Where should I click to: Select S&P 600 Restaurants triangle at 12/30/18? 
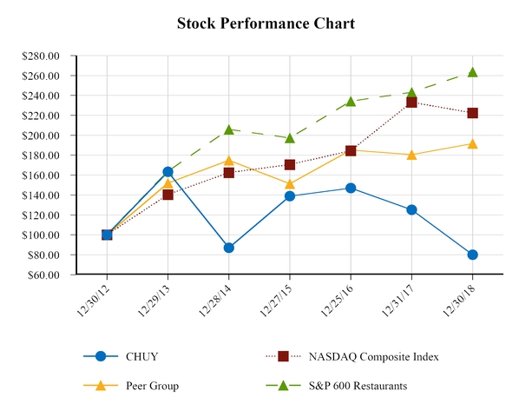[472, 72]
